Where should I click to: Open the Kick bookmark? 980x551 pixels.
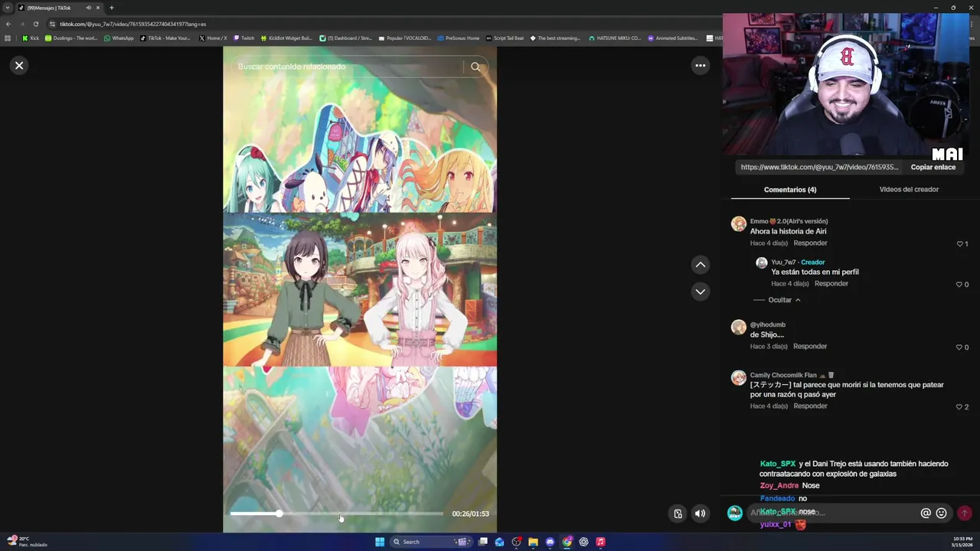click(31, 38)
